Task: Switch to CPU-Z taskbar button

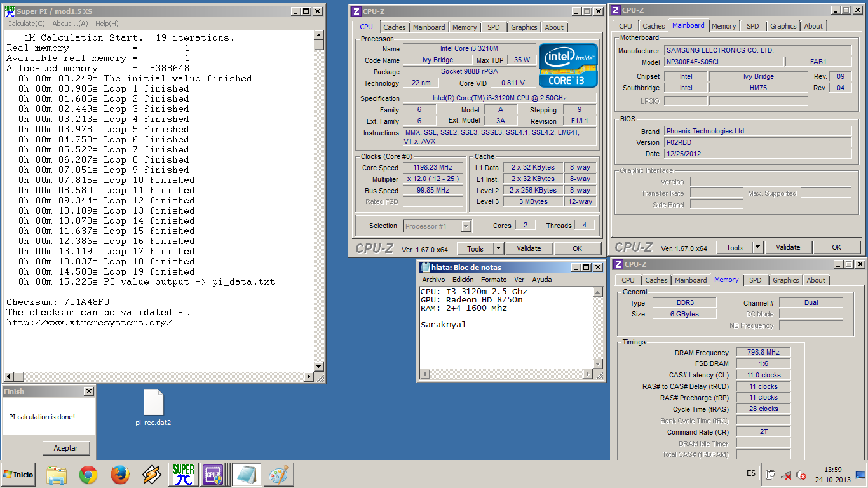Action: click(x=214, y=475)
